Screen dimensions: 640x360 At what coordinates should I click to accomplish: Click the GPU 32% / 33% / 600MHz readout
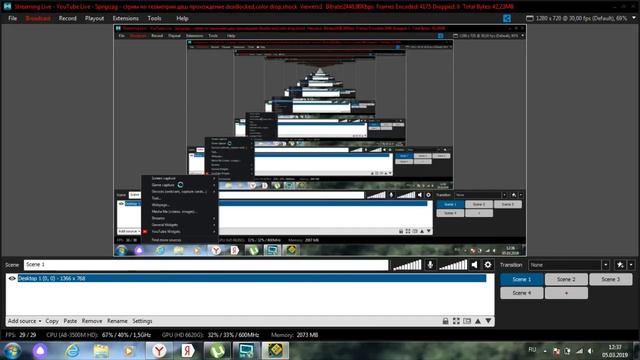[210, 335]
